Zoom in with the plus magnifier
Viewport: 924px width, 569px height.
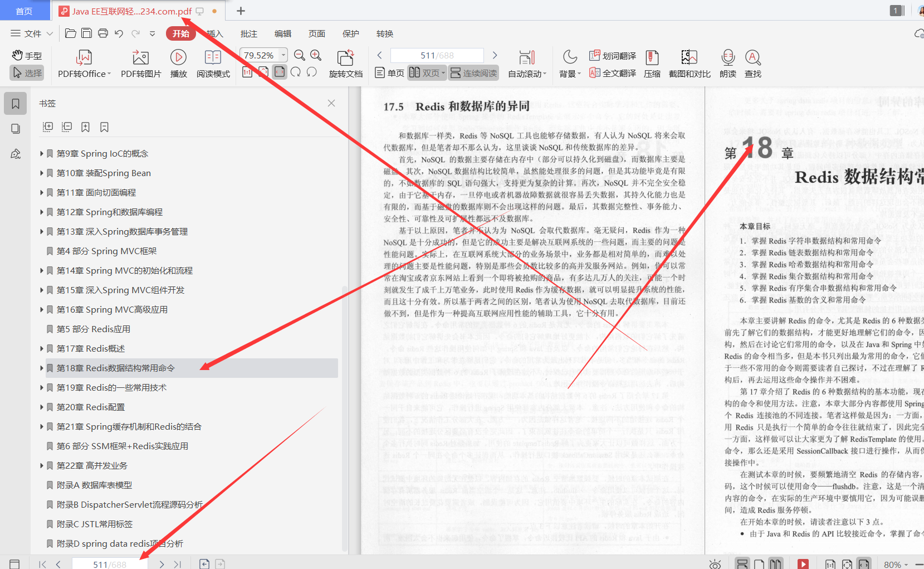click(316, 55)
